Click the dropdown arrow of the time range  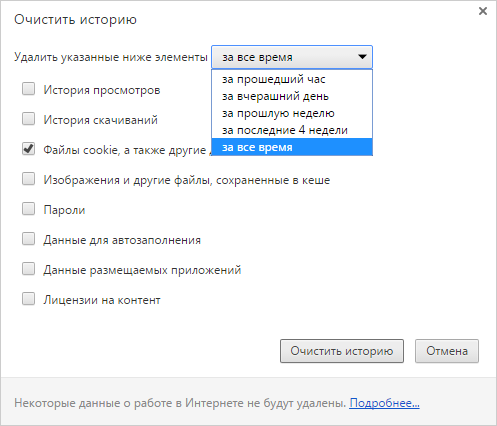(x=362, y=57)
